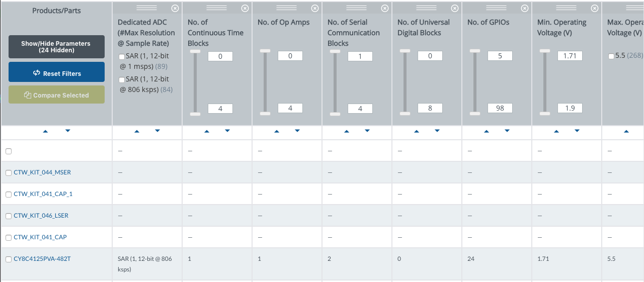Click the No. of GPIOs upper slider handle
The image size is (644, 282).
coord(474,51)
